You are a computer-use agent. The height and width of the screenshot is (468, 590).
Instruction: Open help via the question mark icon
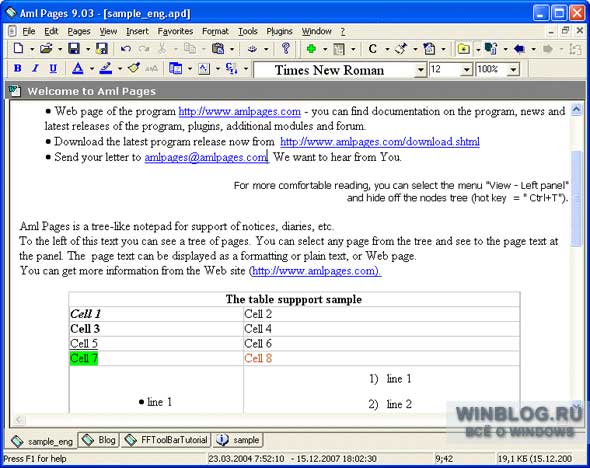point(286,49)
